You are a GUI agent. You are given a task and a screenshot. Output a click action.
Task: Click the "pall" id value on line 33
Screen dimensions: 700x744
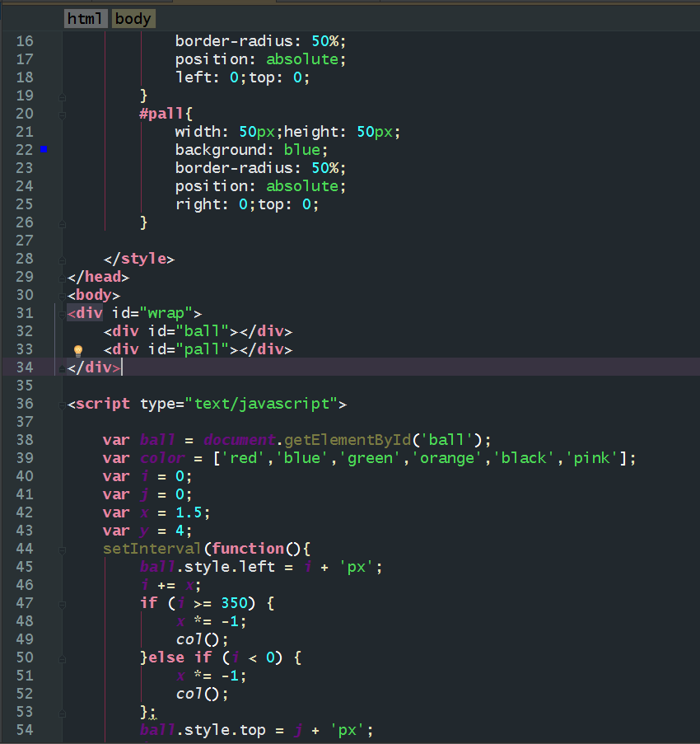(203, 349)
